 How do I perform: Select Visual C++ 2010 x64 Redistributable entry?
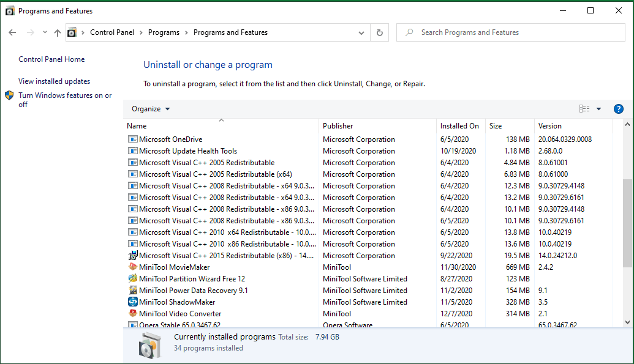[x=228, y=232]
